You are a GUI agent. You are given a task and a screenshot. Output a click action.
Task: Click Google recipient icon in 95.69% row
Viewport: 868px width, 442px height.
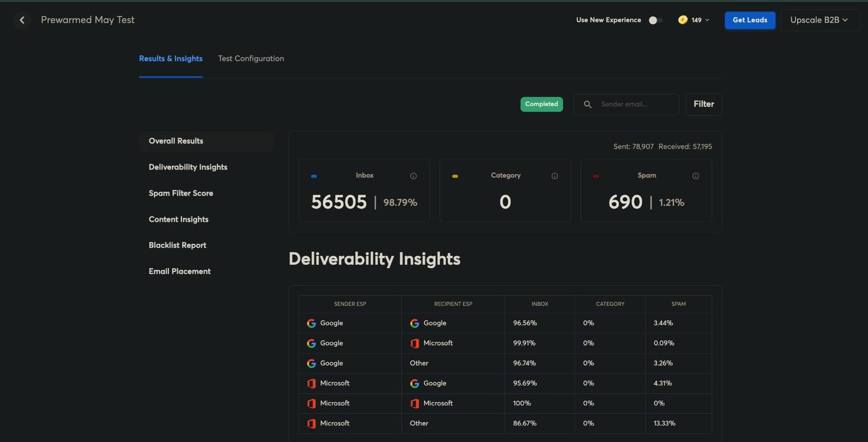414,383
